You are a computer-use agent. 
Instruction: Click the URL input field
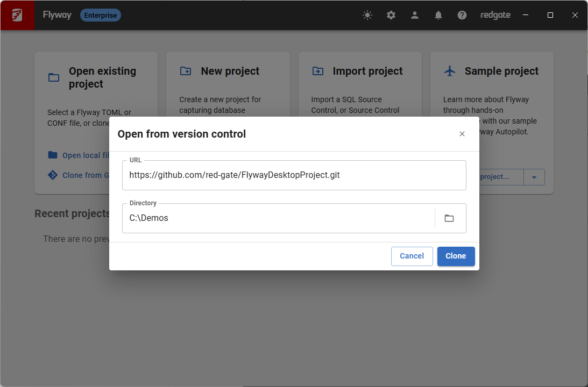[294, 175]
